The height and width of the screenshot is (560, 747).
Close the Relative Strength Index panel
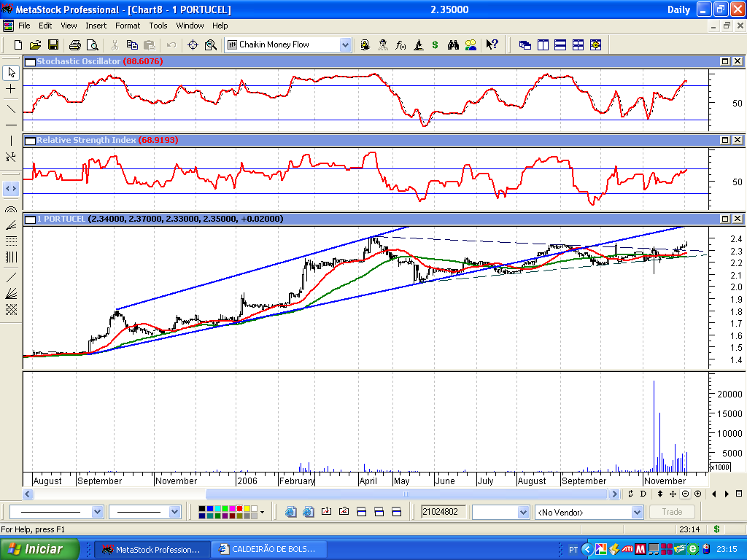[x=738, y=140]
